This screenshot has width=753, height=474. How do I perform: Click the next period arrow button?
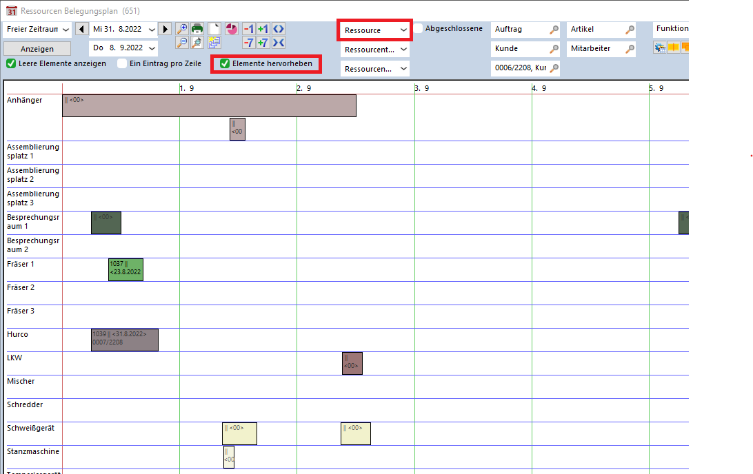click(x=166, y=29)
